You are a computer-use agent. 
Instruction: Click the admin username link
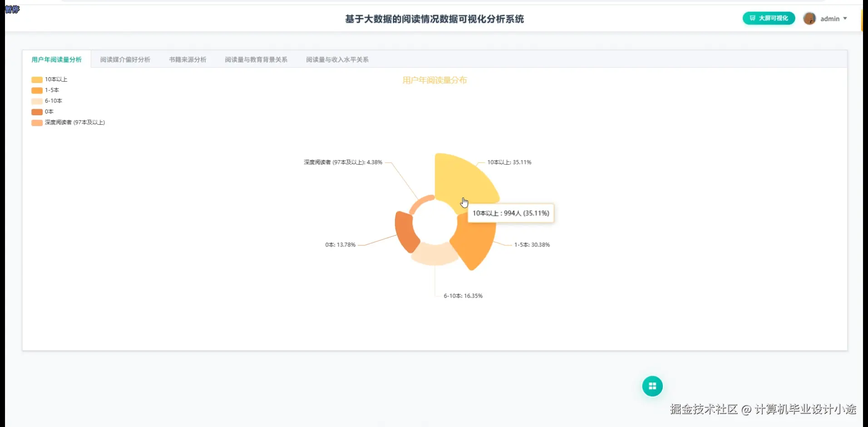[x=830, y=19]
